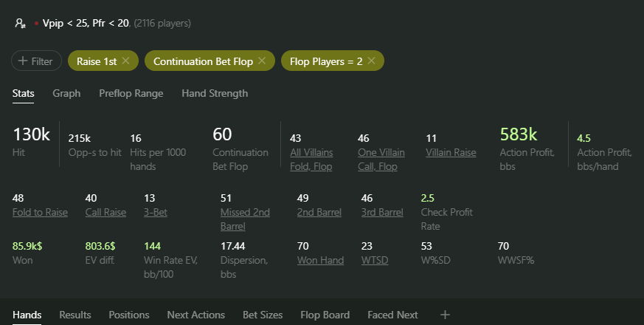Open the Faced Next tab

point(392,315)
